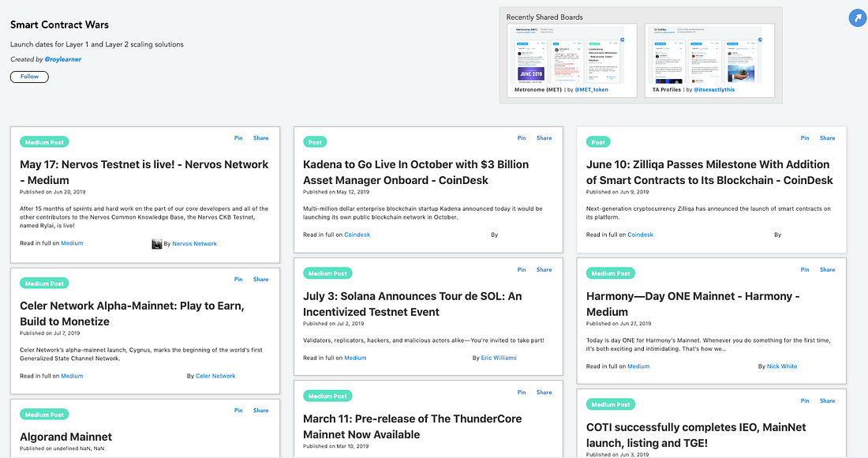Click Medium Post tag on Nervos card
868x458 pixels.
[x=44, y=142]
